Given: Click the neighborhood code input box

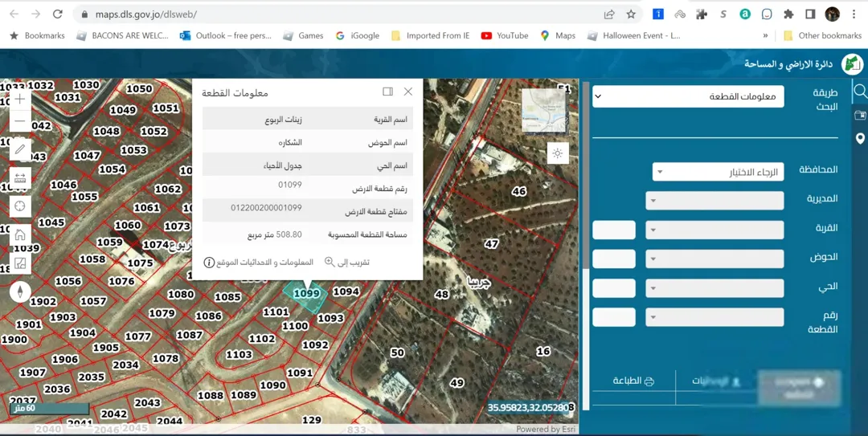Looking at the screenshot, I should click(614, 287).
